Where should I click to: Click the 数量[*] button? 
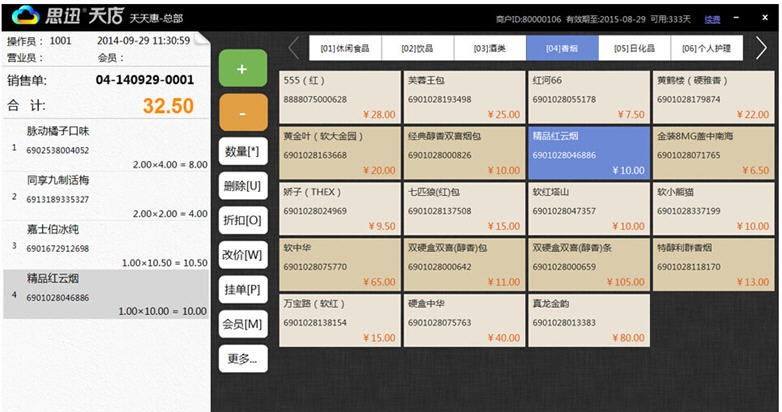(243, 151)
